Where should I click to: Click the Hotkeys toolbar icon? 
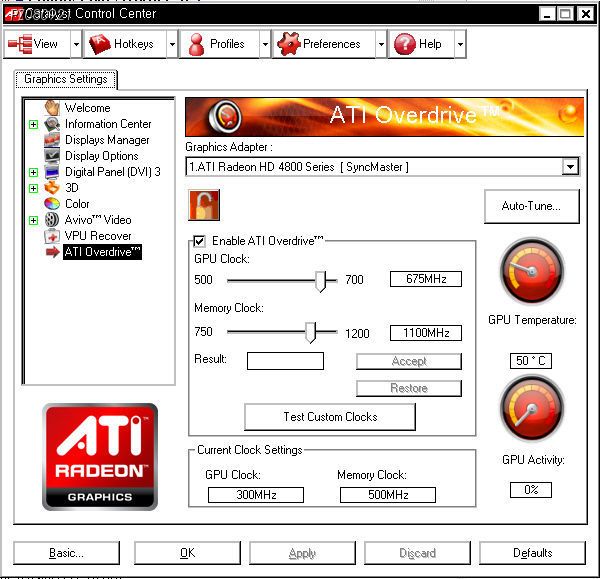coord(100,44)
